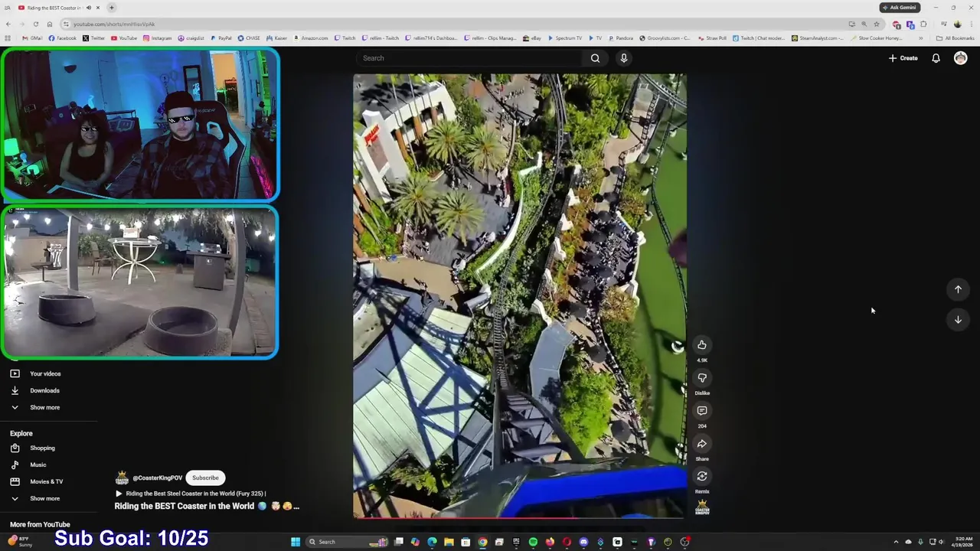Viewport: 980px width, 551px height.
Task: Click the YouTube search magnifier button
Action: tap(595, 58)
